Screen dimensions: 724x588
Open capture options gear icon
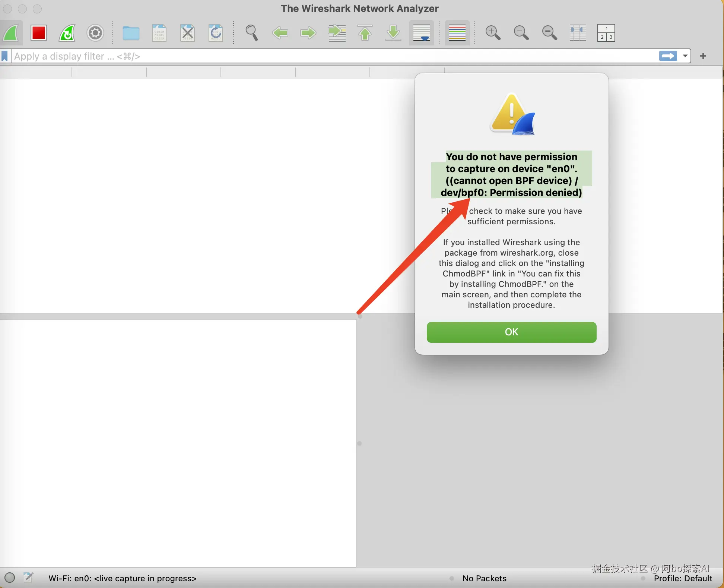95,33
